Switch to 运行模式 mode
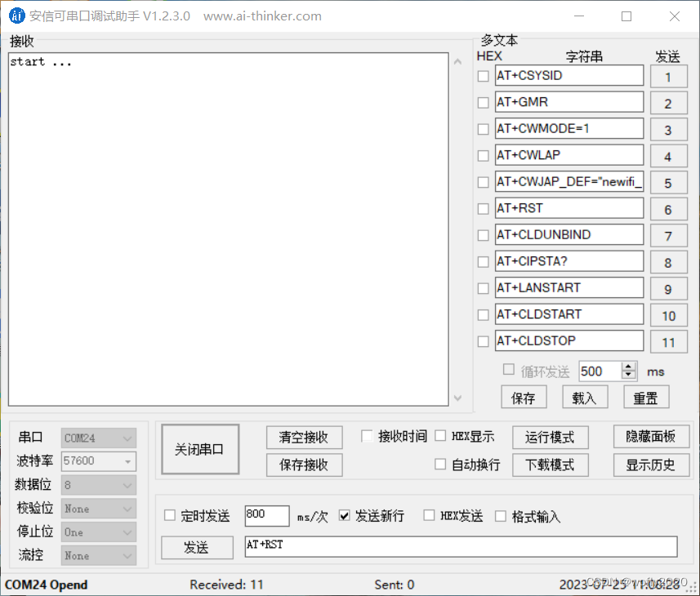This screenshot has width=700, height=596. 550,437
